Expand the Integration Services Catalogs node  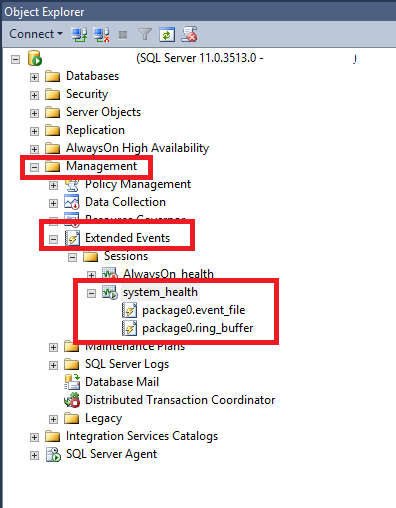point(34,437)
